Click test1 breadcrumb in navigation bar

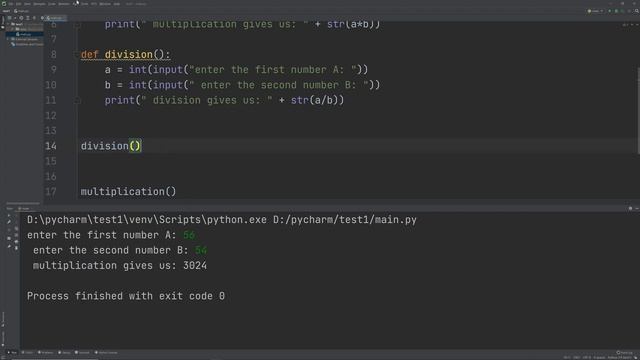pos(6,11)
